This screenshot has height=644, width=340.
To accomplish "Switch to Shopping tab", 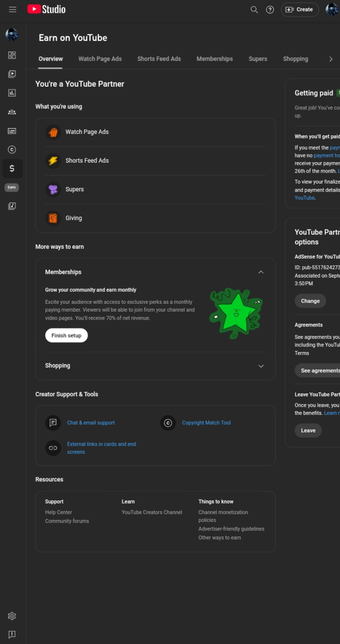I will pos(296,59).
